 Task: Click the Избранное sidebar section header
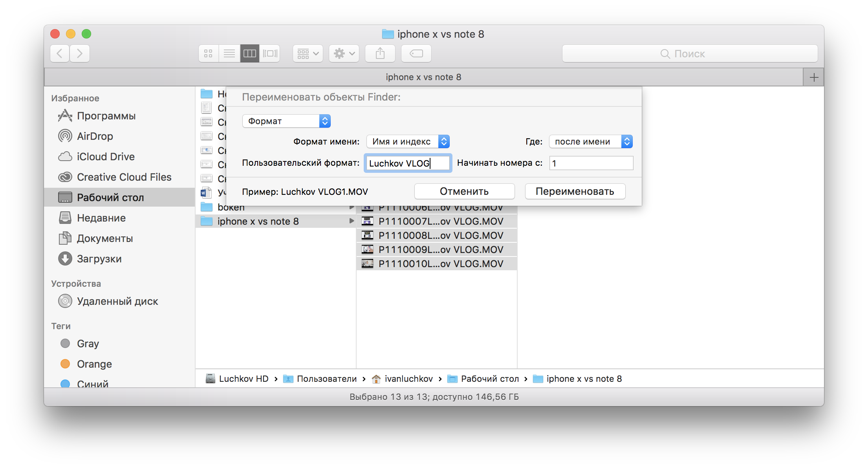pos(75,98)
